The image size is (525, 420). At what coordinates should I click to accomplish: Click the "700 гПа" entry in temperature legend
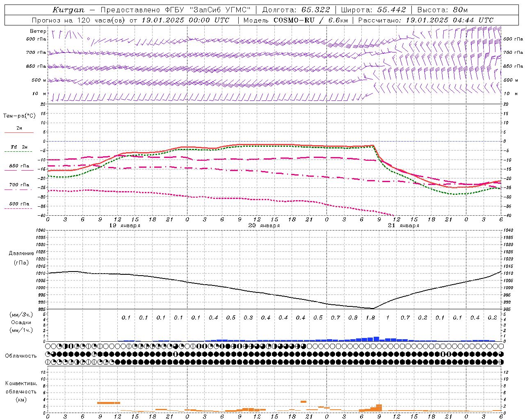[x=19, y=185]
